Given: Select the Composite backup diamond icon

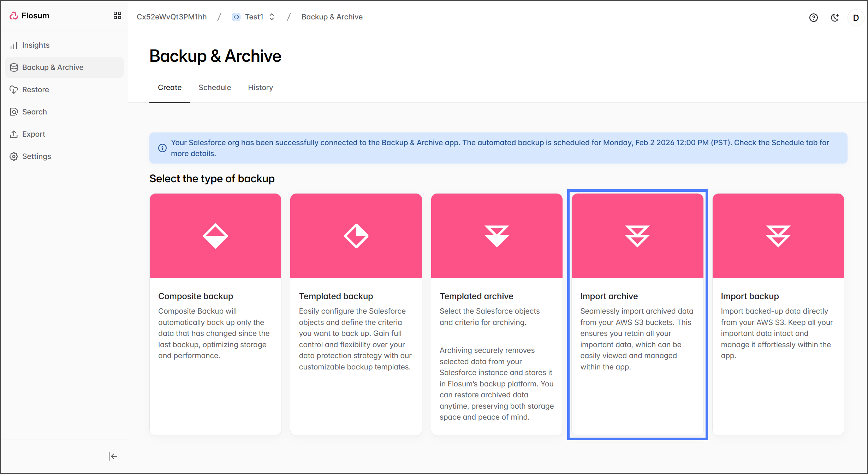Looking at the screenshot, I should 215,236.
